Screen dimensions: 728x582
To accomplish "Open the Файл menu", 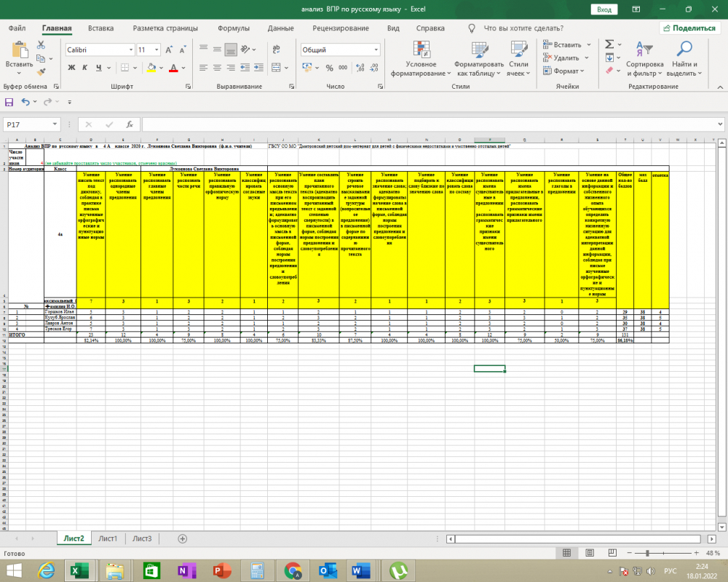I will click(x=17, y=28).
